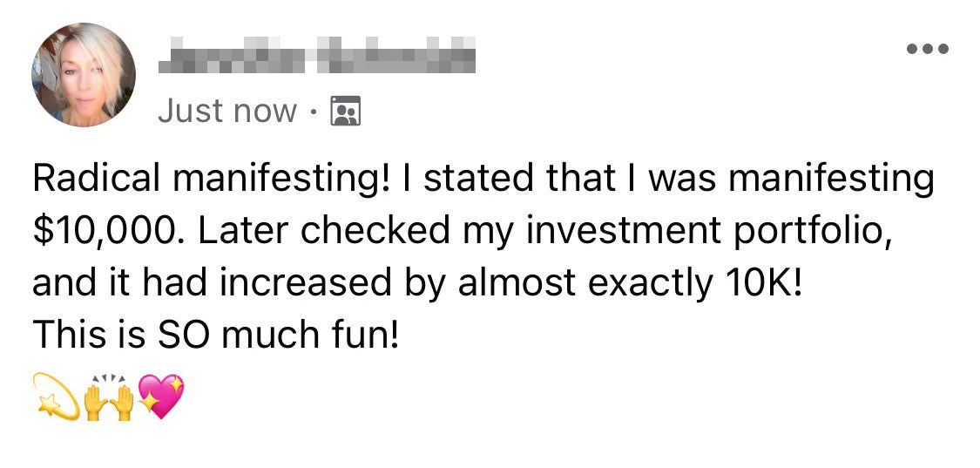The width and height of the screenshot is (980, 468).
Task: Open the post's three-dot options menu
Action: pos(926,48)
